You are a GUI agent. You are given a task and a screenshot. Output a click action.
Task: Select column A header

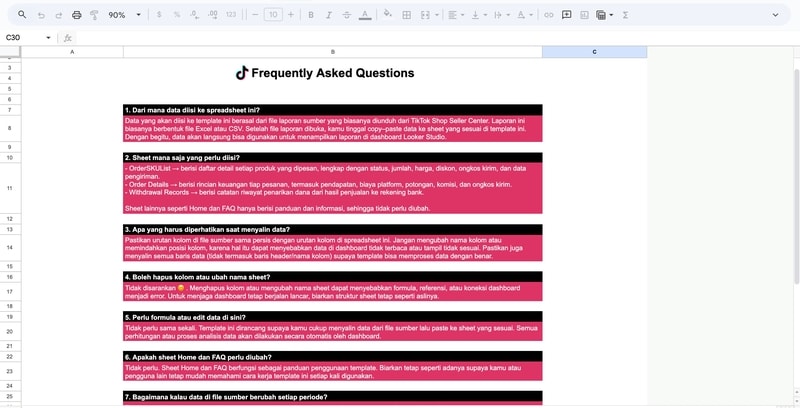72,52
